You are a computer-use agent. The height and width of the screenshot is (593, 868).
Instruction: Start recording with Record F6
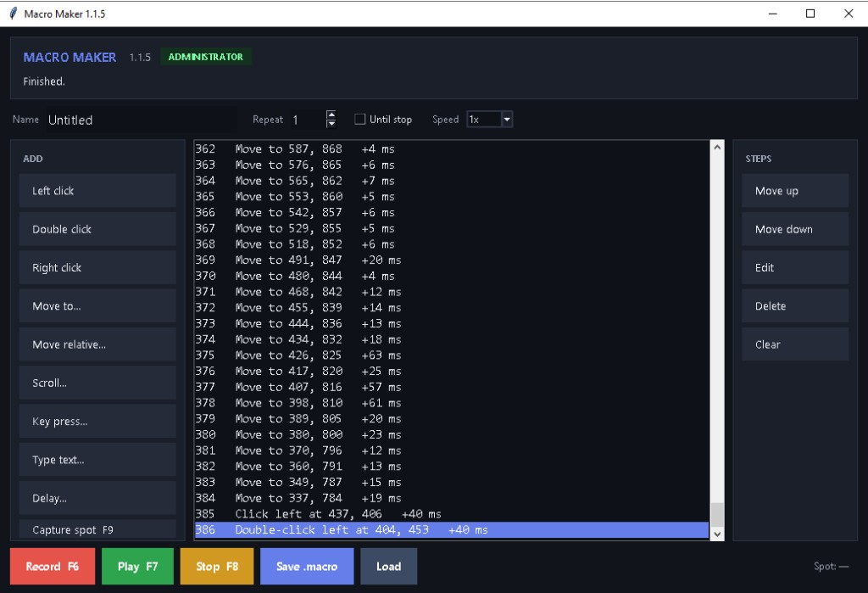coord(53,567)
